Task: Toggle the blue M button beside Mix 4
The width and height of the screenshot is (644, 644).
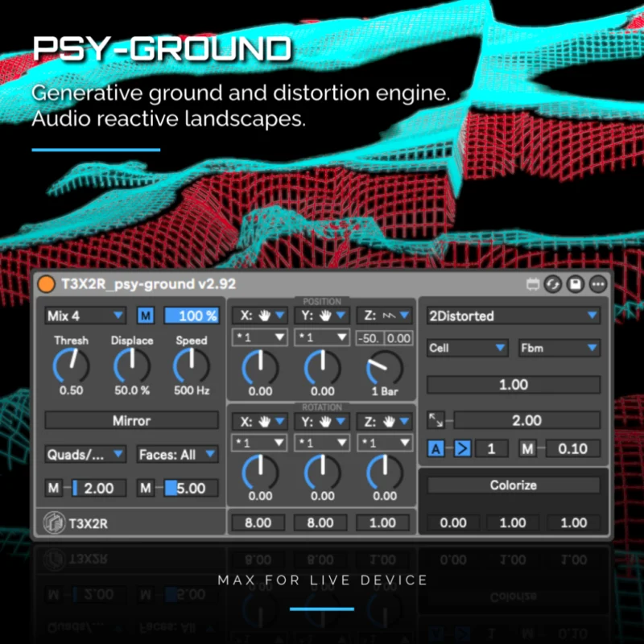Action: pyautogui.click(x=146, y=316)
